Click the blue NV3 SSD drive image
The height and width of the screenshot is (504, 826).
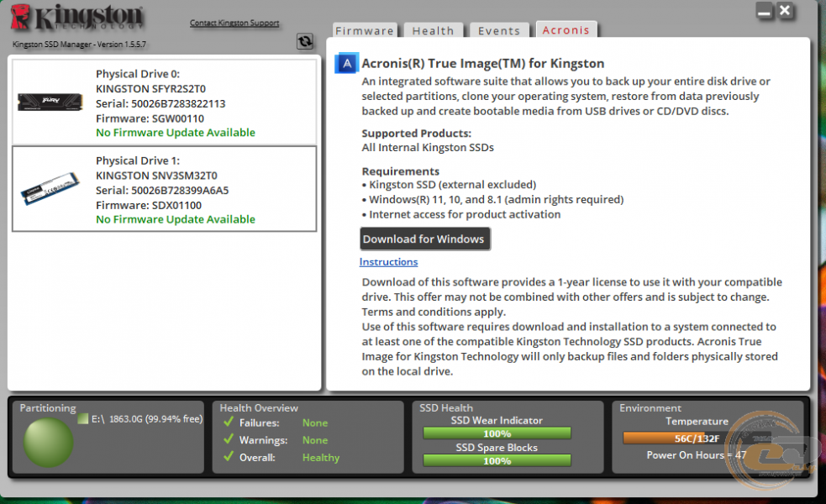[50, 190]
